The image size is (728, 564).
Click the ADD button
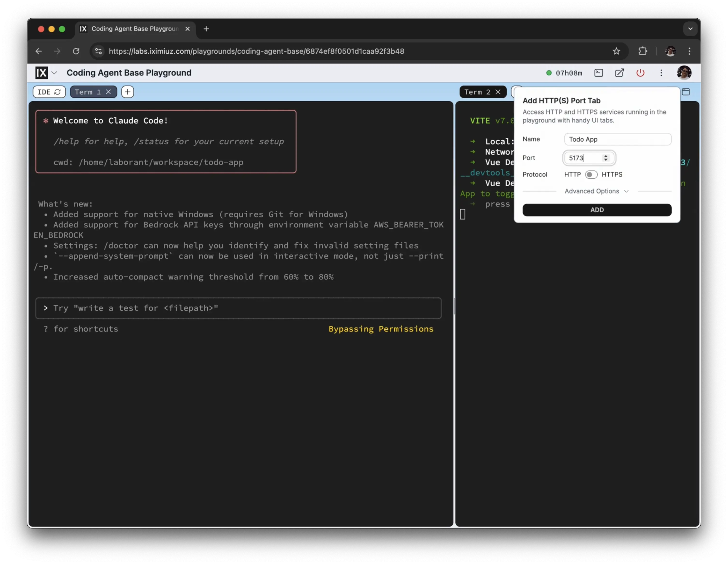[x=597, y=210]
